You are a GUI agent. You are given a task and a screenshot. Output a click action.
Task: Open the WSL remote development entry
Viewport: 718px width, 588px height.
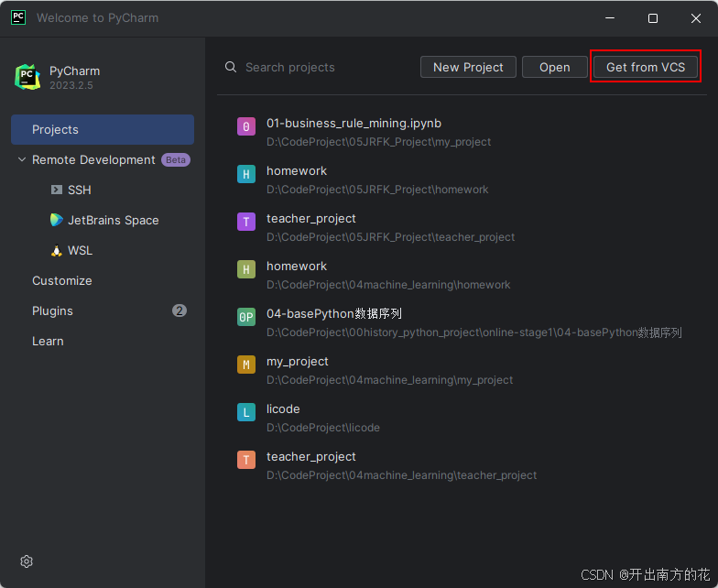point(103,251)
